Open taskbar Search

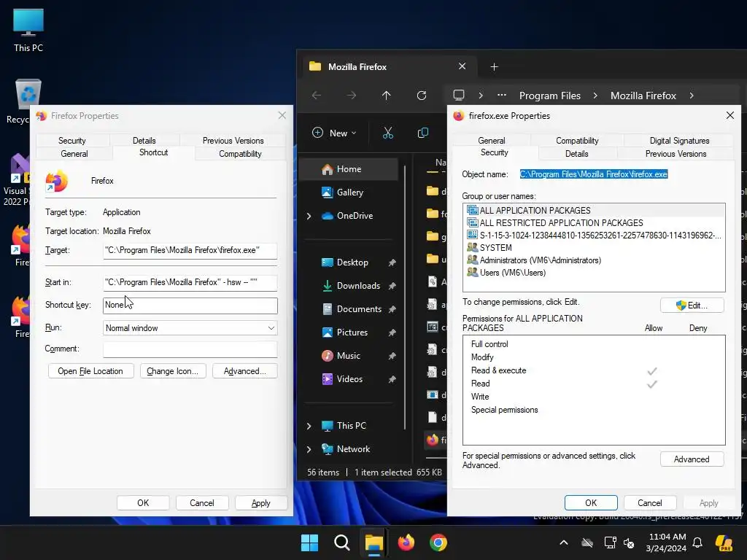tap(341, 542)
